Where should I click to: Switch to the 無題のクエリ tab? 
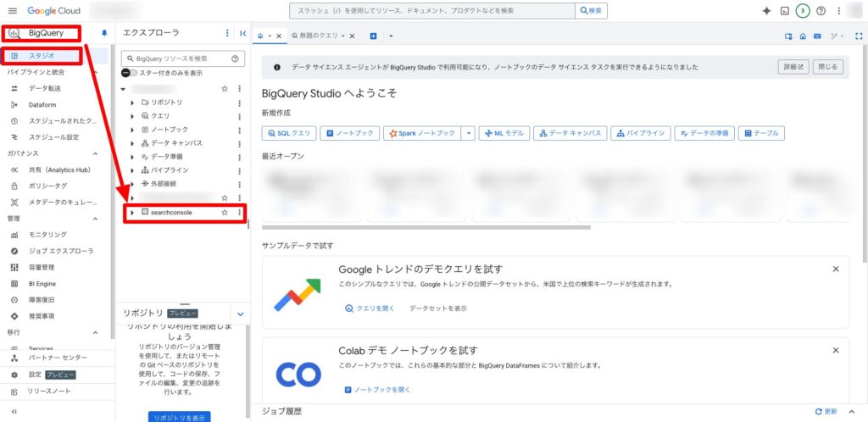[x=318, y=36]
